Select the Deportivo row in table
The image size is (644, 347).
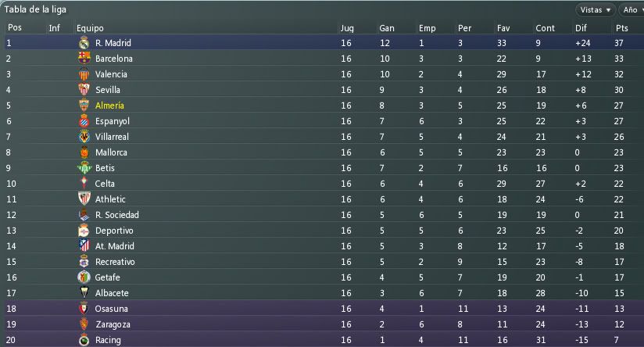pos(322,231)
